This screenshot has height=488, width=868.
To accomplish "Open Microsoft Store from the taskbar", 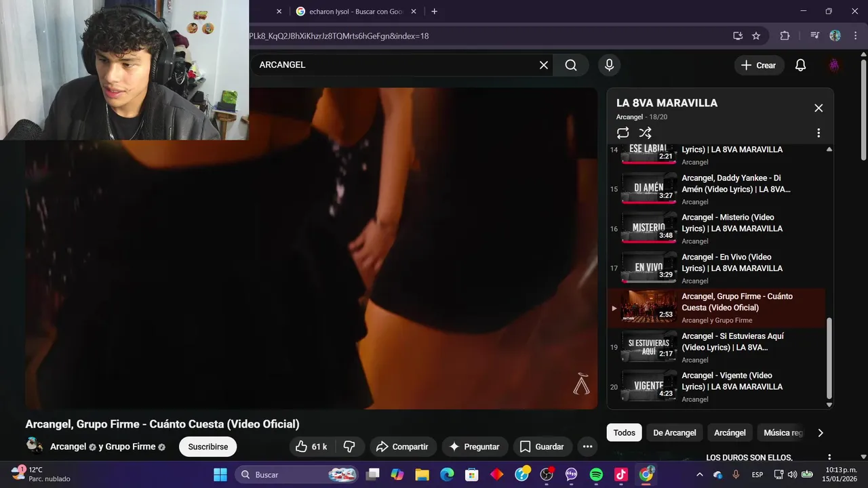I will [471, 474].
